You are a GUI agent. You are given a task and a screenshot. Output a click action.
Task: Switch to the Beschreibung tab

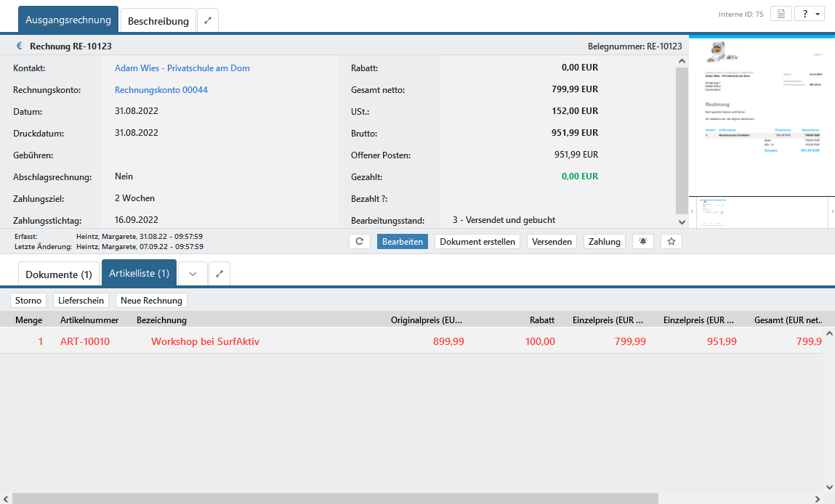pos(158,21)
